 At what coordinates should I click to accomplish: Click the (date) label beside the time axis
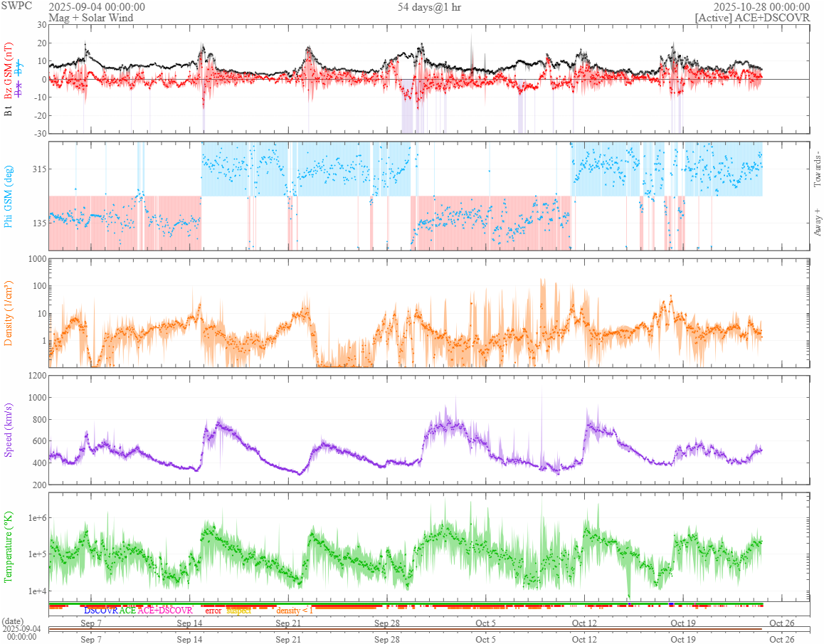pyautogui.click(x=13, y=621)
